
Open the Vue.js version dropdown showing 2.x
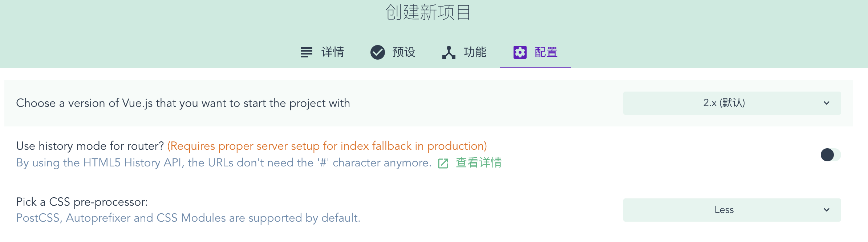732,103
